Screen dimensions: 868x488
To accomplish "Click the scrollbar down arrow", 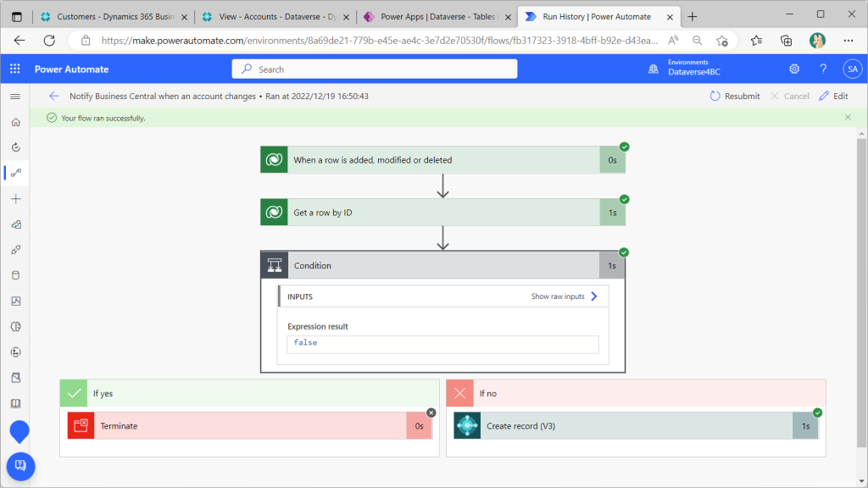I will [861, 481].
